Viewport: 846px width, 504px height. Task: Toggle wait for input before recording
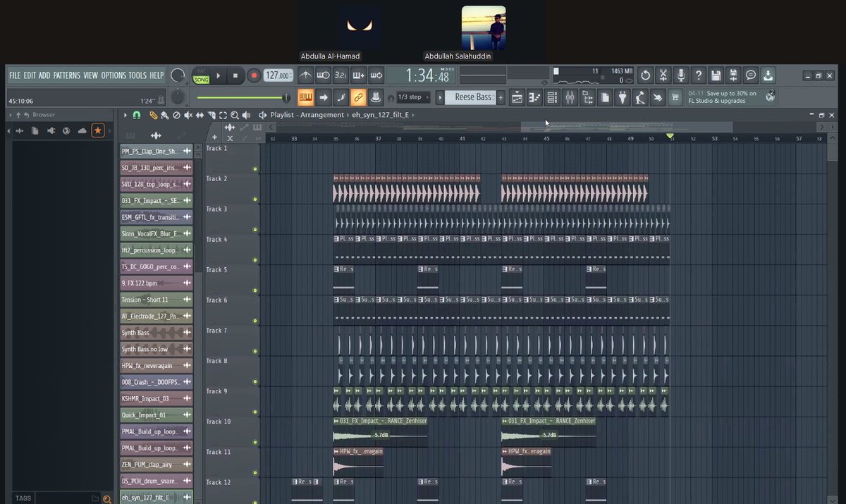(324, 75)
